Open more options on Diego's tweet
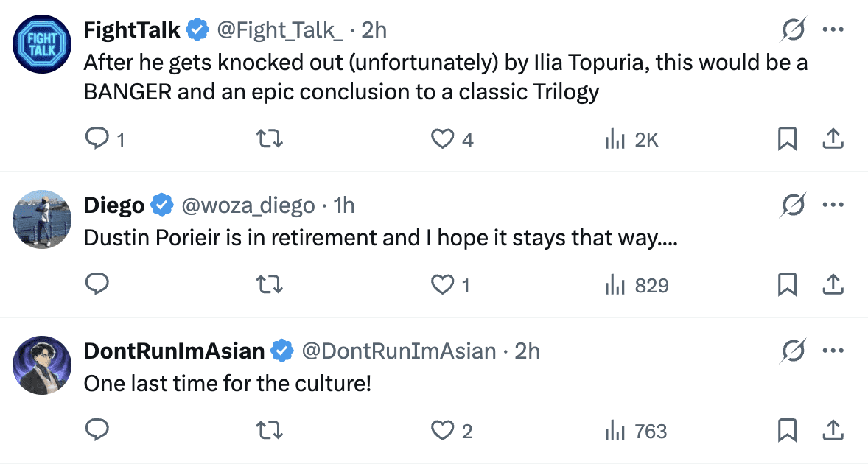The height and width of the screenshot is (464, 868). pos(832,205)
